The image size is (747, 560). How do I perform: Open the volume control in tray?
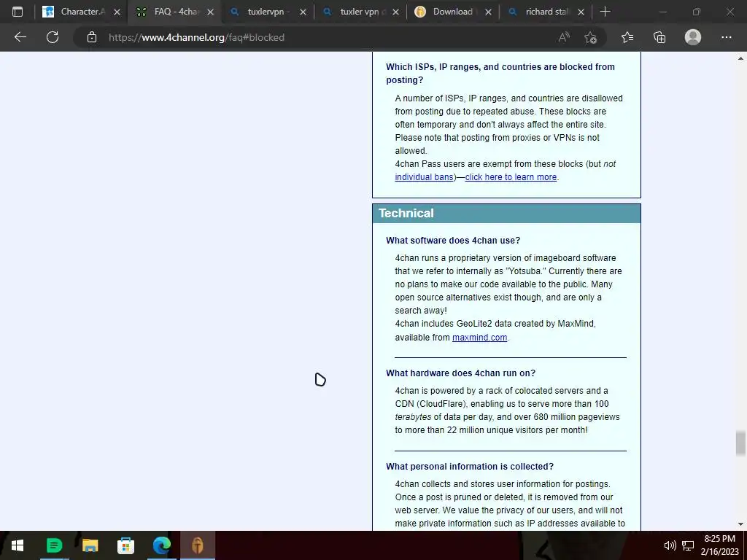(670, 545)
